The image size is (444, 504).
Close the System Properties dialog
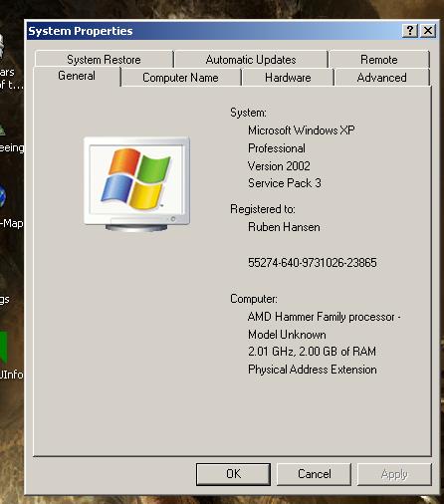(x=428, y=31)
